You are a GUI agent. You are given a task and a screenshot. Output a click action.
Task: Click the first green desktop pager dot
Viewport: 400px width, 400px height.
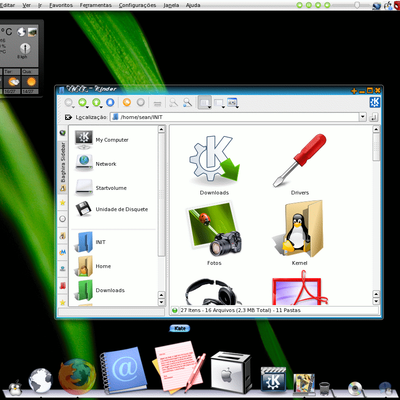click(300, 5)
